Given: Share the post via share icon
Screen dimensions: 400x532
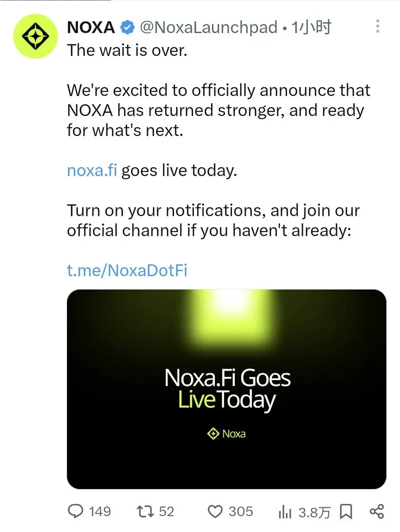Looking at the screenshot, I should 377,512.
